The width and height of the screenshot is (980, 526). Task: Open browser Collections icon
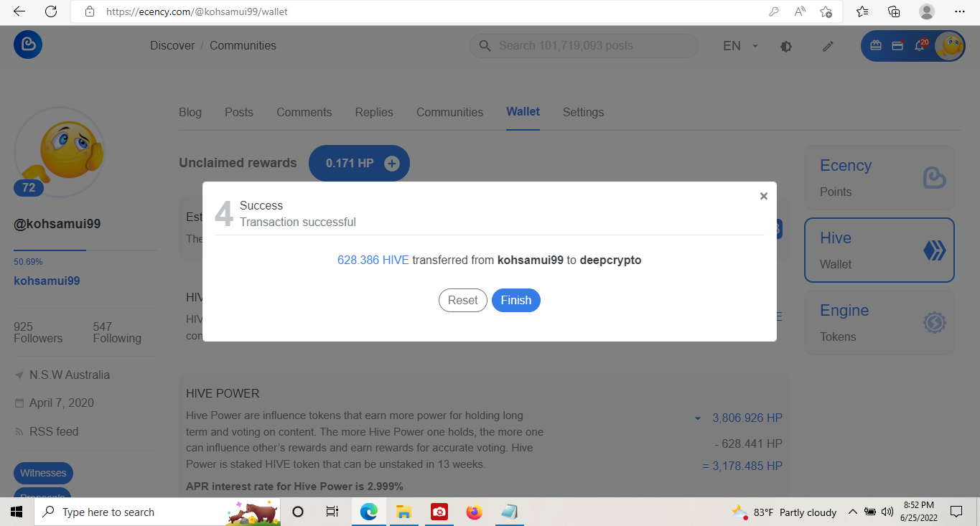894,11
